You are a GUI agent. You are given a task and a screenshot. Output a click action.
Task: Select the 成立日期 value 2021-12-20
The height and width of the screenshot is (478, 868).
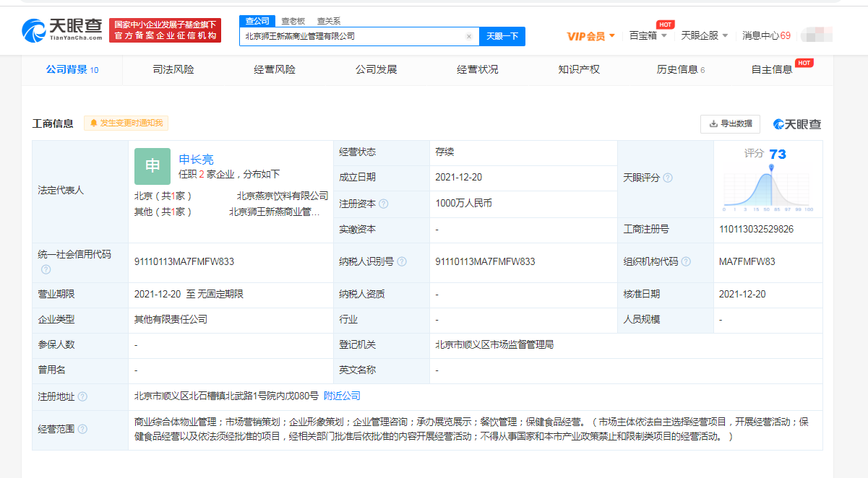459,177
